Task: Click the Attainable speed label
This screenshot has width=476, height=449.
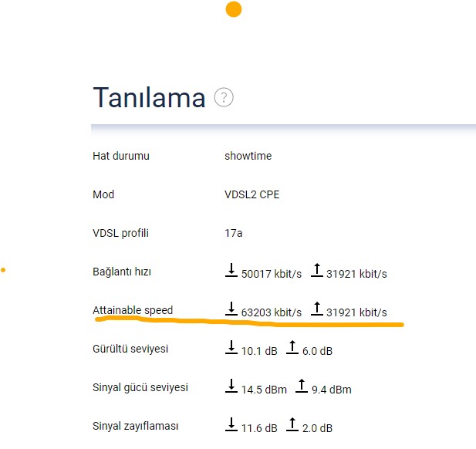Action: click(x=133, y=310)
